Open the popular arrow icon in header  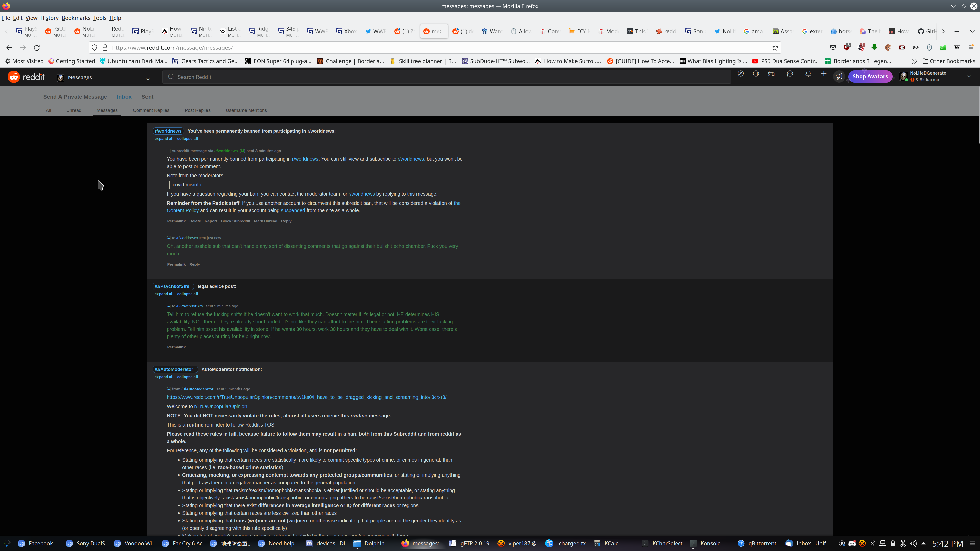pos(740,74)
